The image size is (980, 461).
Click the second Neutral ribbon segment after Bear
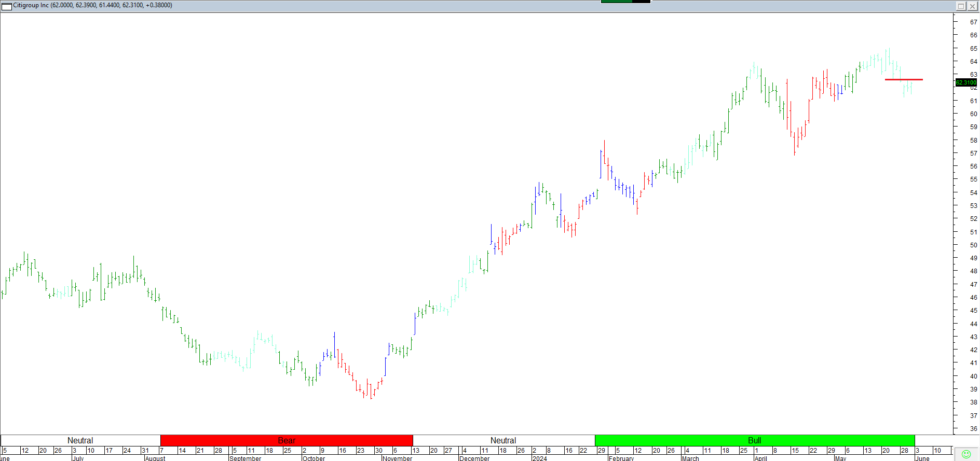tap(503, 440)
